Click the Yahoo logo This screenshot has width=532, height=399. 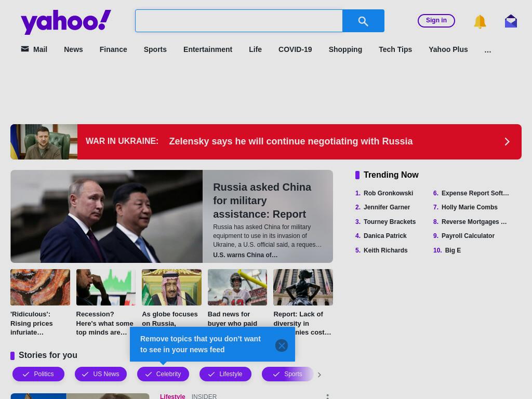[66, 21]
